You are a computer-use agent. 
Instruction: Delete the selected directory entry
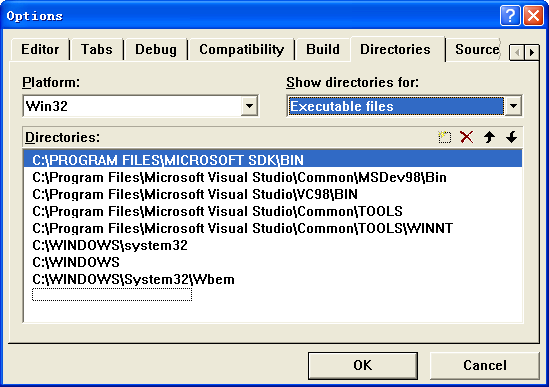click(x=466, y=137)
